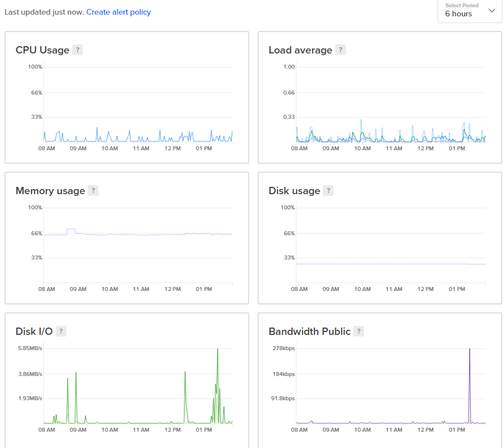Click the CPU Usage help question mark icon
The image size is (504, 448).
point(78,50)
